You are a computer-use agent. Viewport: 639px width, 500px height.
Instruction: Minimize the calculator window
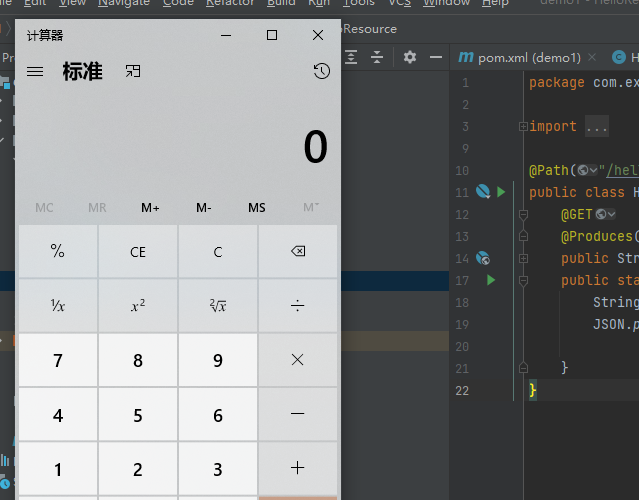(226, 35)
